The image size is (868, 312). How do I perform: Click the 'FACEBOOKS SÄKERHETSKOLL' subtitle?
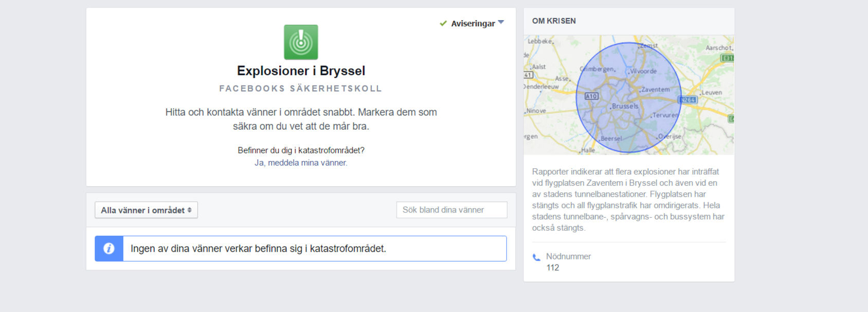(x=301, y=89)
